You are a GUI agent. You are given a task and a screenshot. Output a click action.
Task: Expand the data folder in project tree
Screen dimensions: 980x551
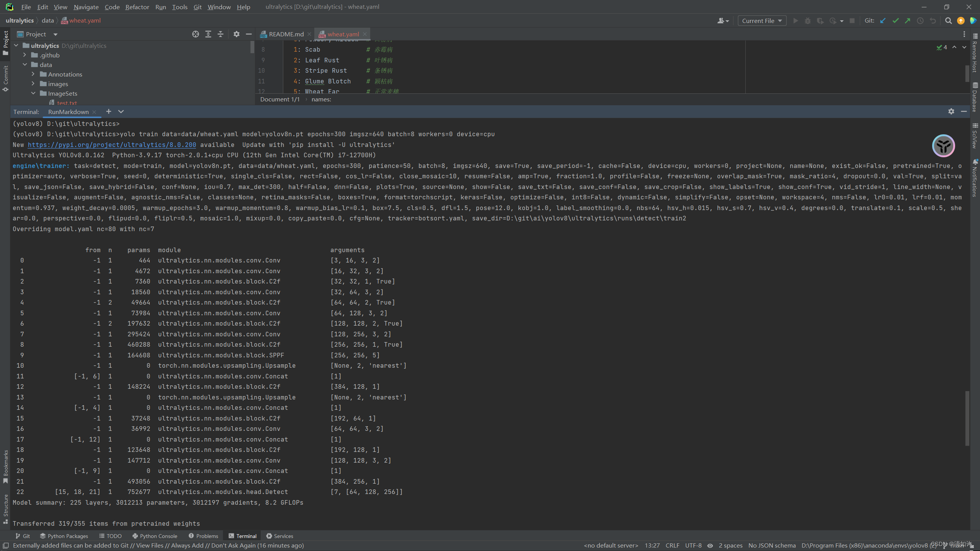[25, 65]
